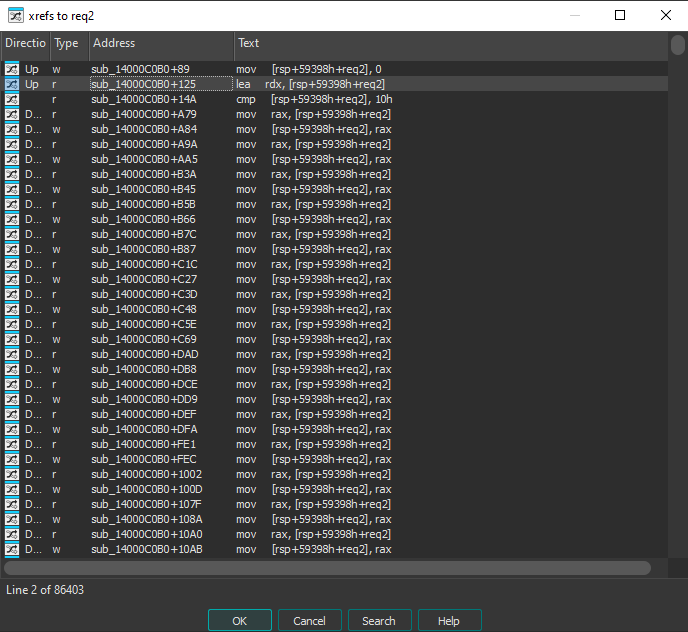Select address sub_14000C0B0+10AB
Viewport: 688px width, 632px height.
click(x=147, y=549)
